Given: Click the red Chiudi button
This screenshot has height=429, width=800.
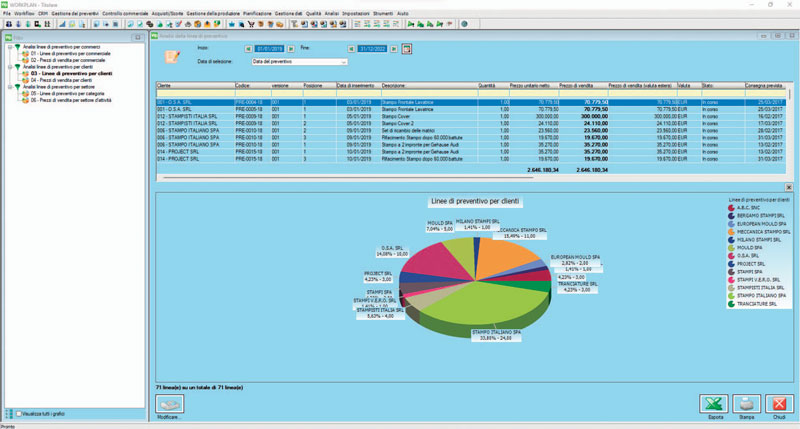Looking at the screenshot, I should pos(779,403).
